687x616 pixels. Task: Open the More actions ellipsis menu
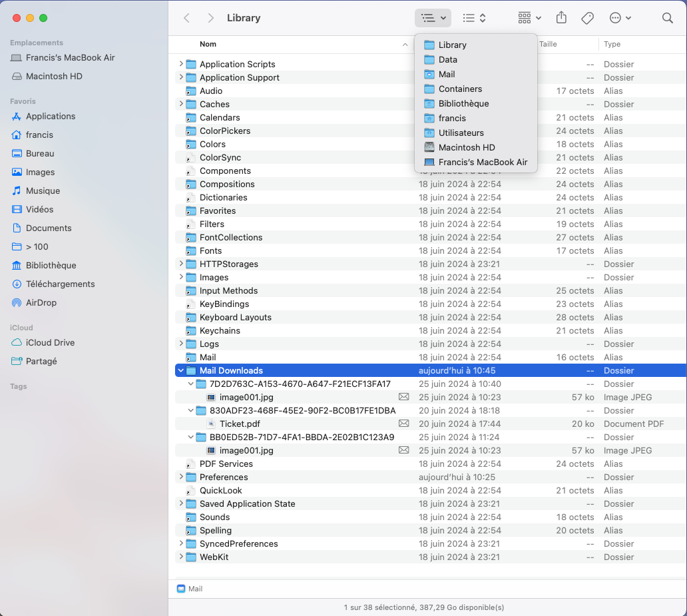point(620,18)
